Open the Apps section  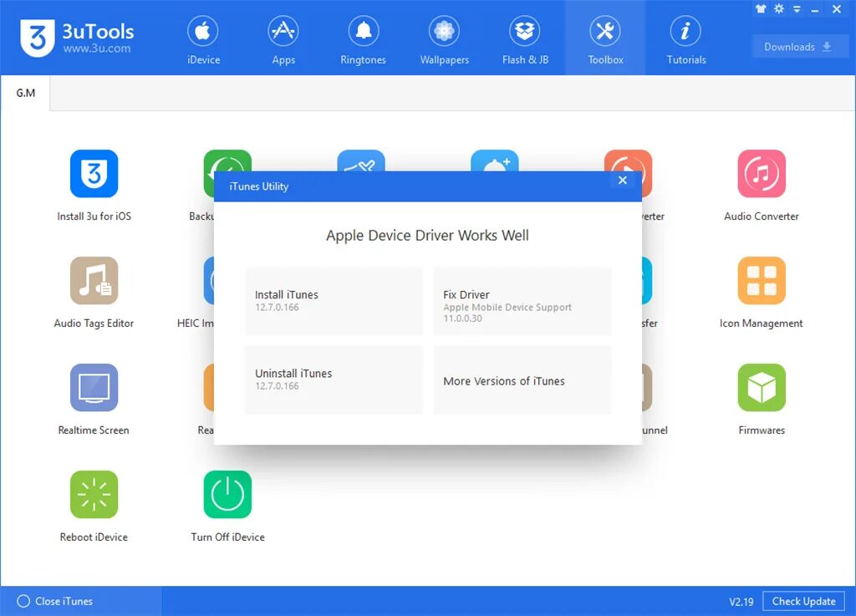point(283,40)
